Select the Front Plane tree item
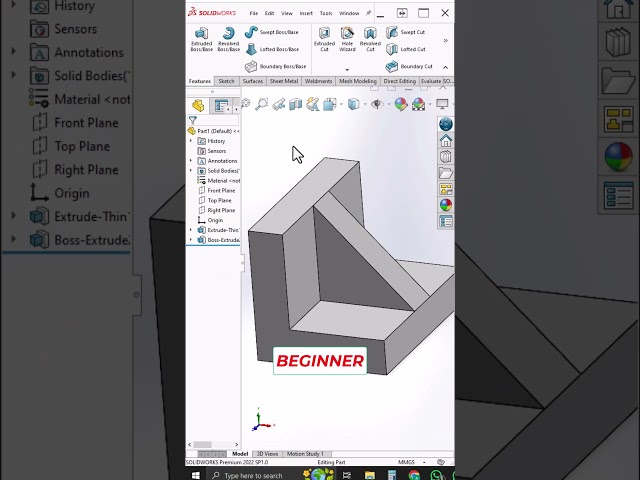This screenshot has width=640, height=480. [x=216, y=191]
